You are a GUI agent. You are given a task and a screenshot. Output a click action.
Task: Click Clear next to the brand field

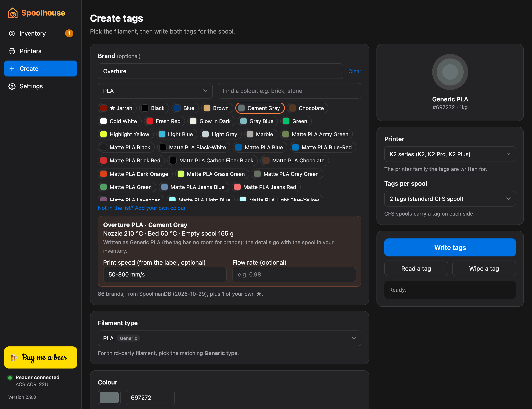tap(355, 71)
